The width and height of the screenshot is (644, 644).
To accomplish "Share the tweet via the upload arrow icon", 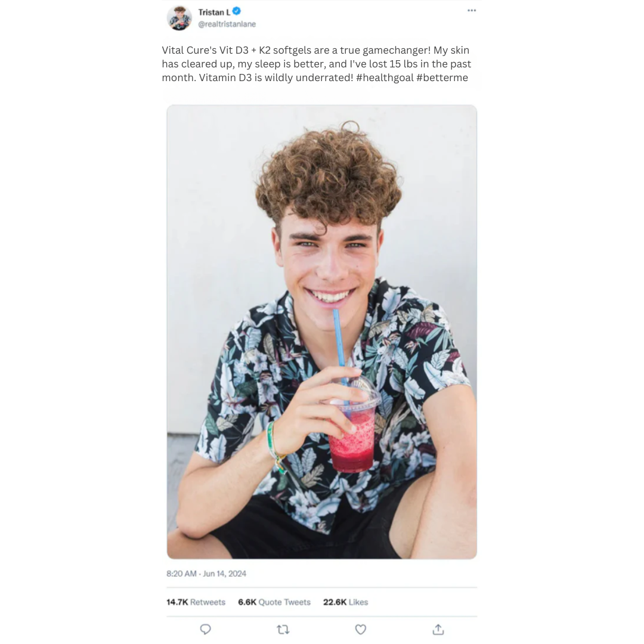I will [x=438, y=629].
